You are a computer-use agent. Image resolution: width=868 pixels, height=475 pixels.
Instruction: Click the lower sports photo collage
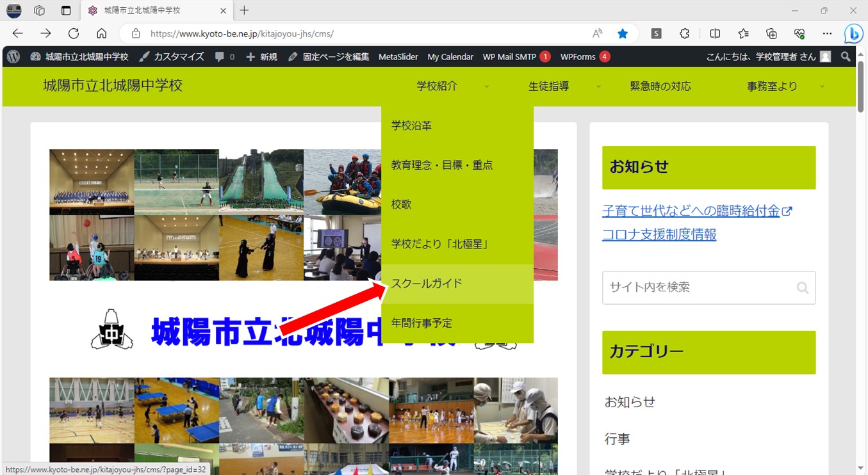[304, 426]
